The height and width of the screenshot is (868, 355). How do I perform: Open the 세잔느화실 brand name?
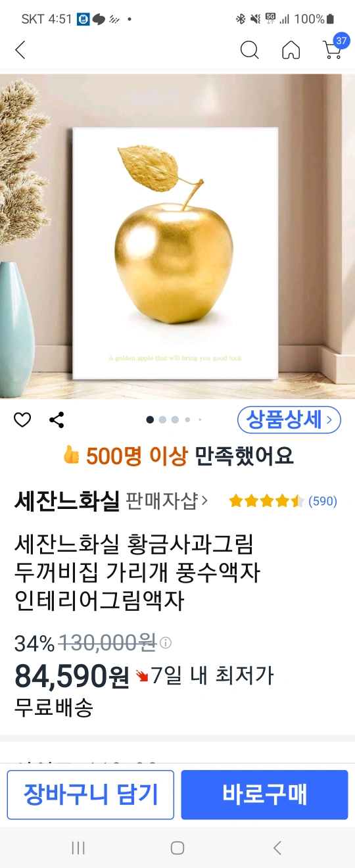(66, 501)
